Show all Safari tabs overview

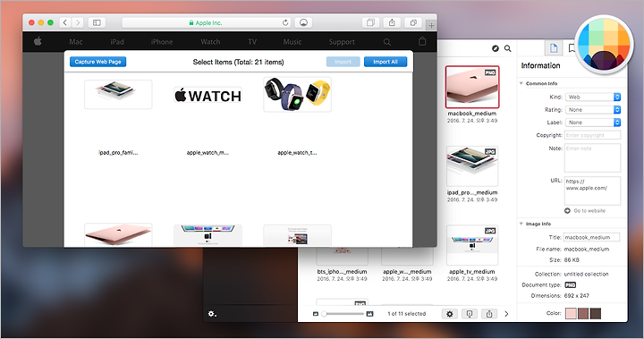tap(413, 22)
